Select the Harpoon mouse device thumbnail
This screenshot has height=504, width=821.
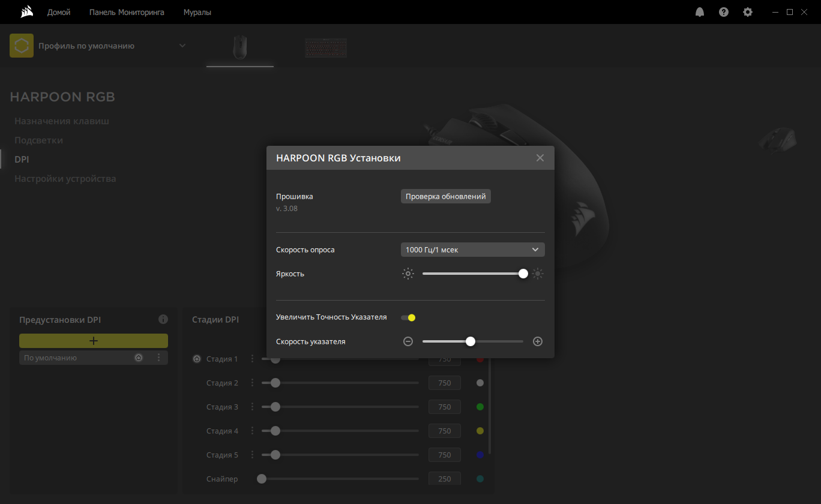pyautogui.click(x=240, y=47)
